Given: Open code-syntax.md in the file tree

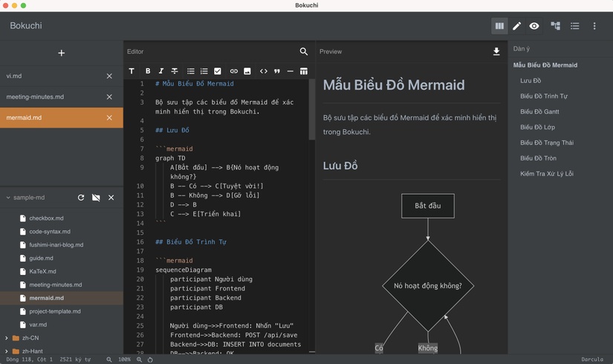Looking at the screenshot, I should (x=62, y=232).
